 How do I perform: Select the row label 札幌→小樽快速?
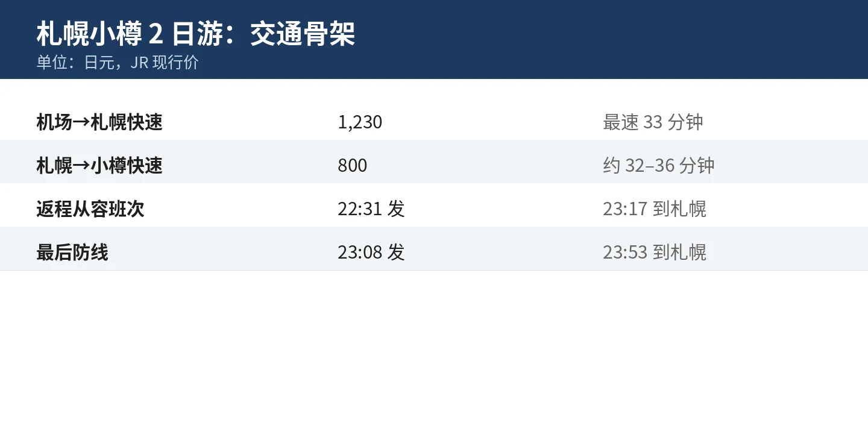99,166
